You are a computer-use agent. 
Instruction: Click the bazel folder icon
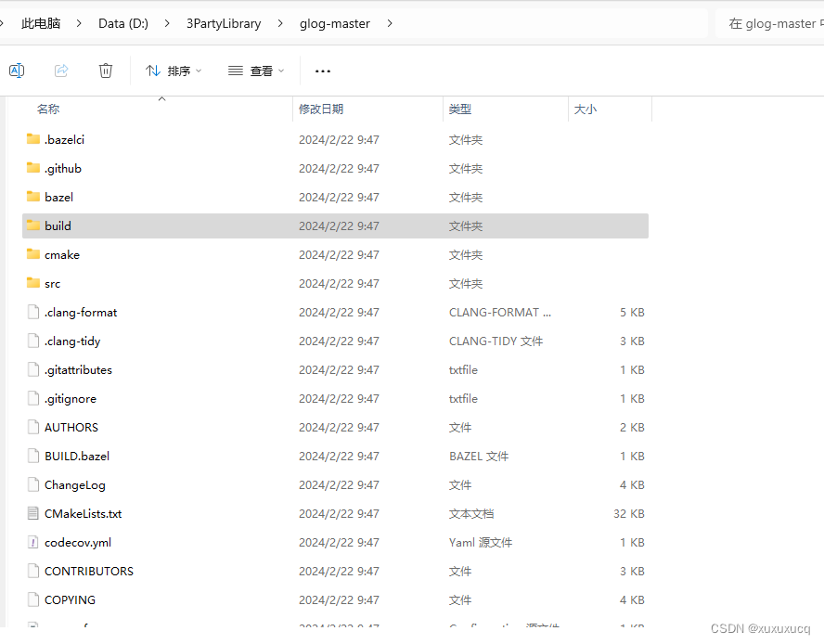pyautogui.click(x=31, y=197)
